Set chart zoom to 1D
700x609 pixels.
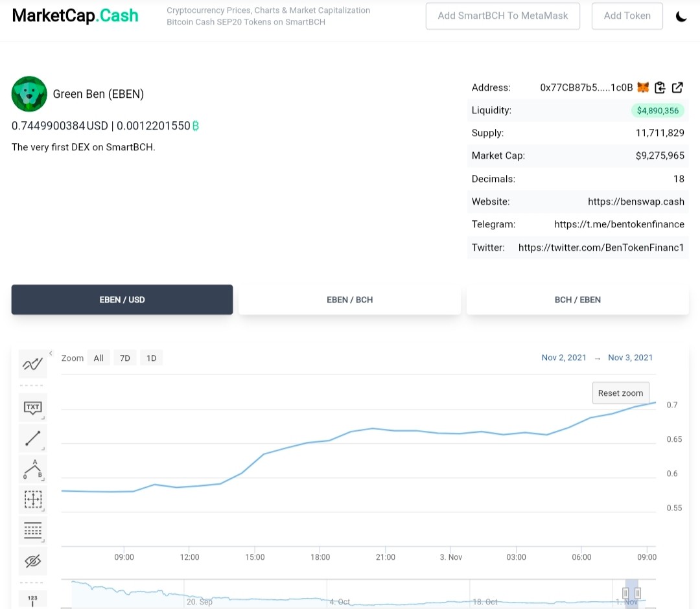pyautogui.click(x=151, y=358)
